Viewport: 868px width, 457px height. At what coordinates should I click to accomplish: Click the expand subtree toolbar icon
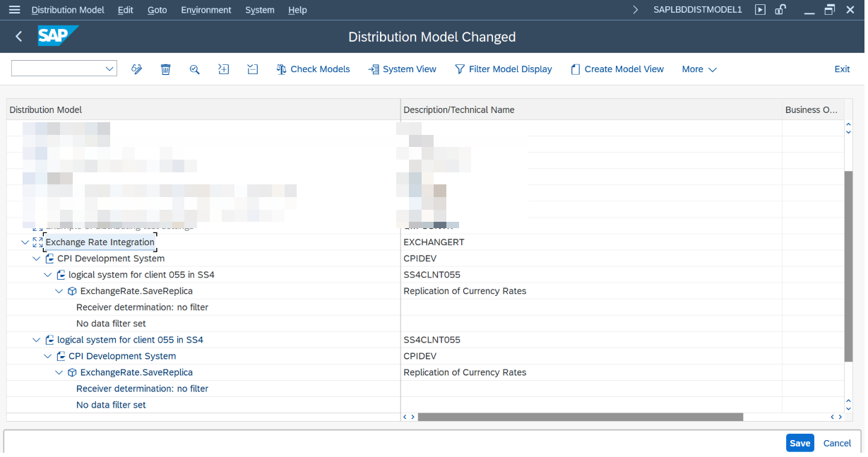click(x=224, y=69)
